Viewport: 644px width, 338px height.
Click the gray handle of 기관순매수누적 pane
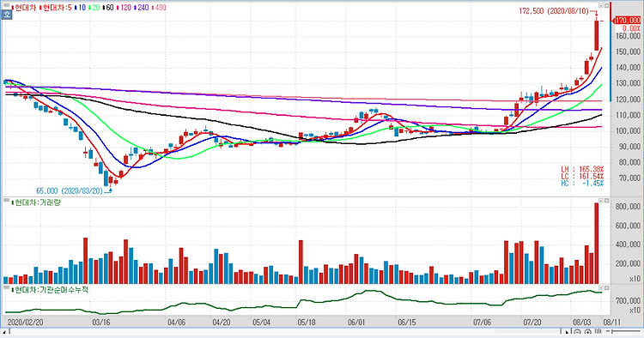[6, 287]
